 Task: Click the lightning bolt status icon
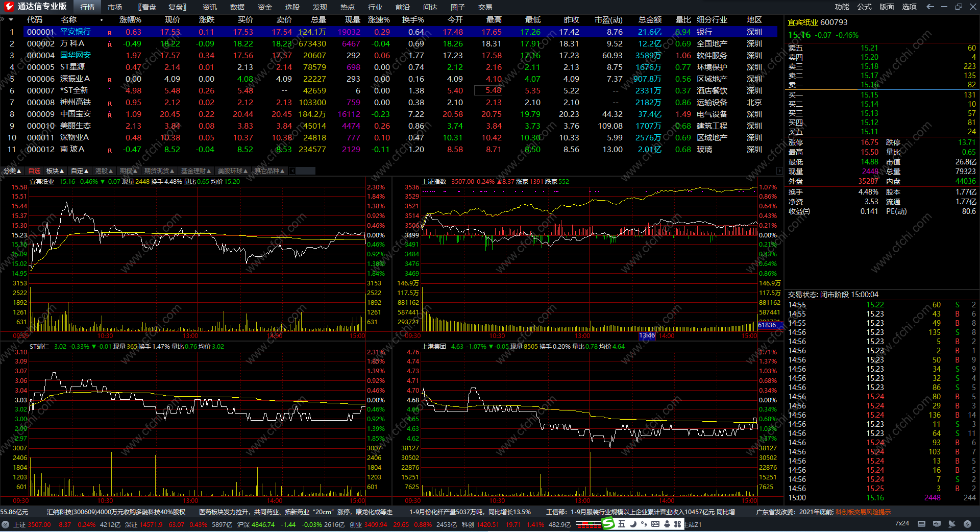(967, 524)
